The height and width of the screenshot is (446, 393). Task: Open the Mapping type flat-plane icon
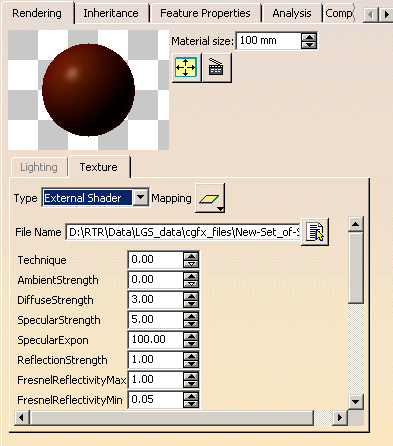click(x=210, y=198)
